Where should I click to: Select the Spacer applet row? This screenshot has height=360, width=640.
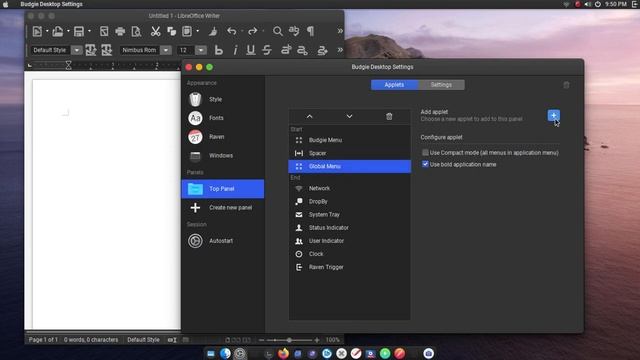coord(349,153)
